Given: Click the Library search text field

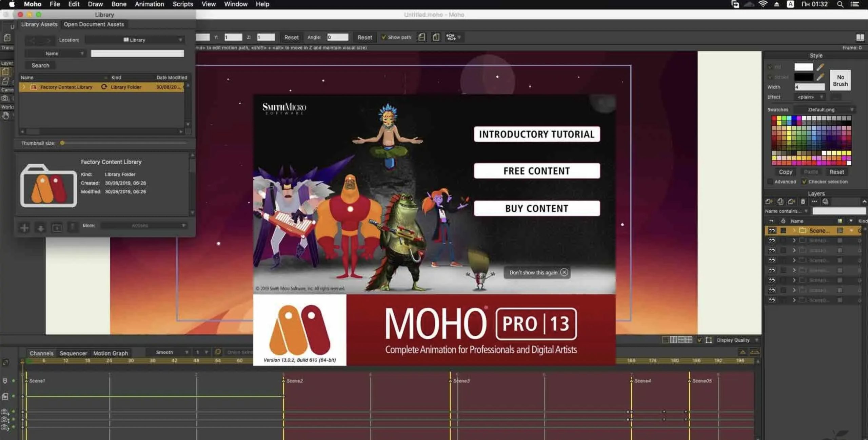Looking at the screenshot, I should coord(137,54).
